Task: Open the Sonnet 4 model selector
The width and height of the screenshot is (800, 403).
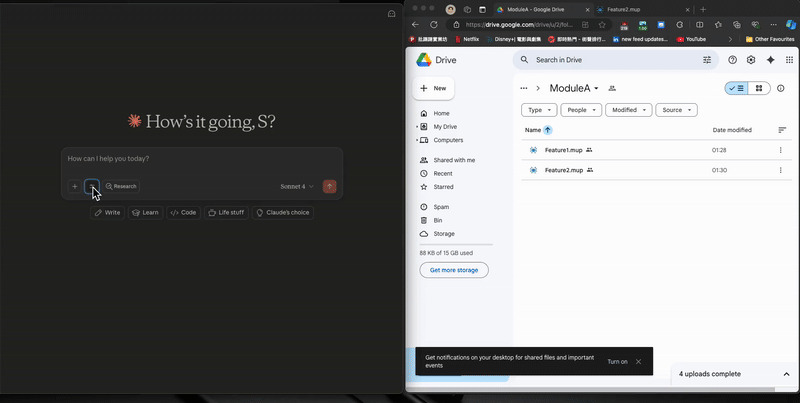Action: [297, 186]
